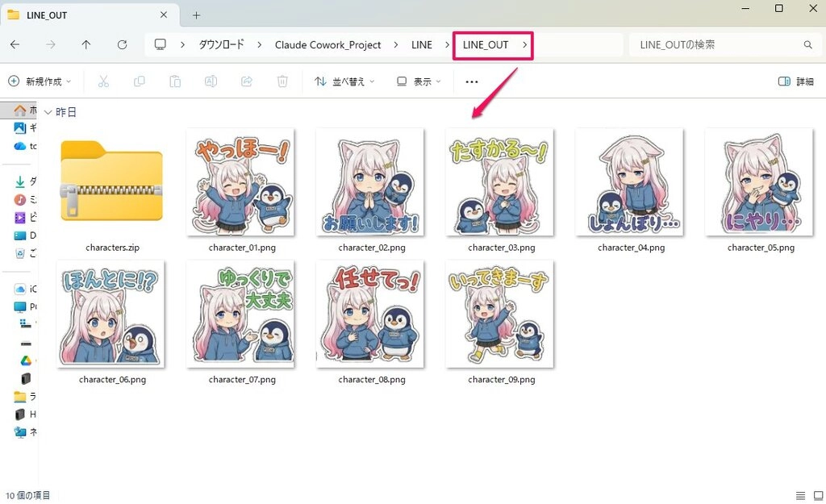The image size is (826, 504).
Task: Select the character_08.png thumbnail
Action: coord(370,314)
